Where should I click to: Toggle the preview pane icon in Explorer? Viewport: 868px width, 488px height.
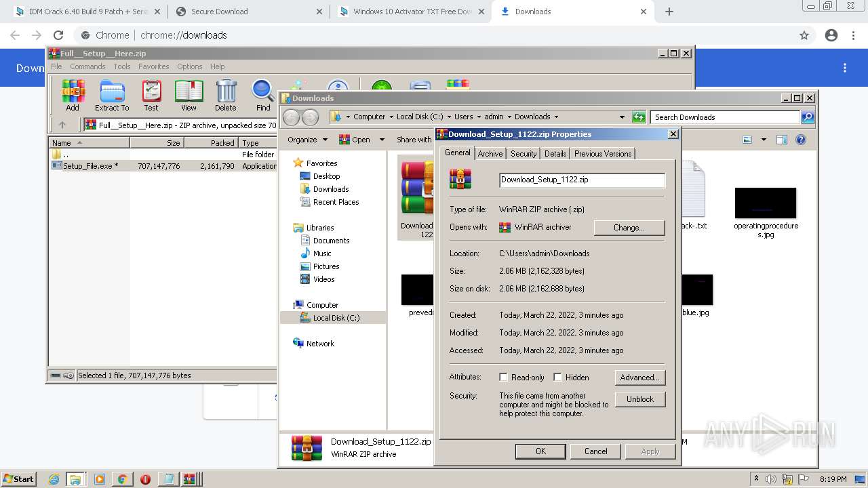coord(781,140)
